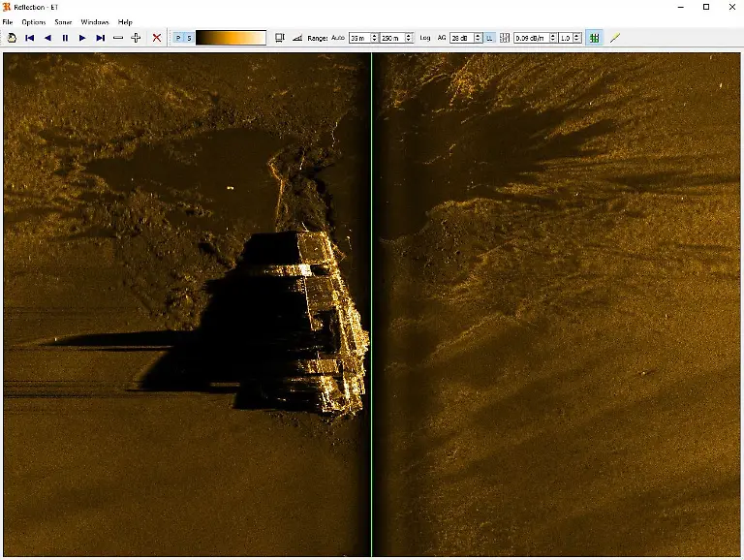Play the sonar data in reverse
The image size is (744, 560).
[x=47, y=38]
